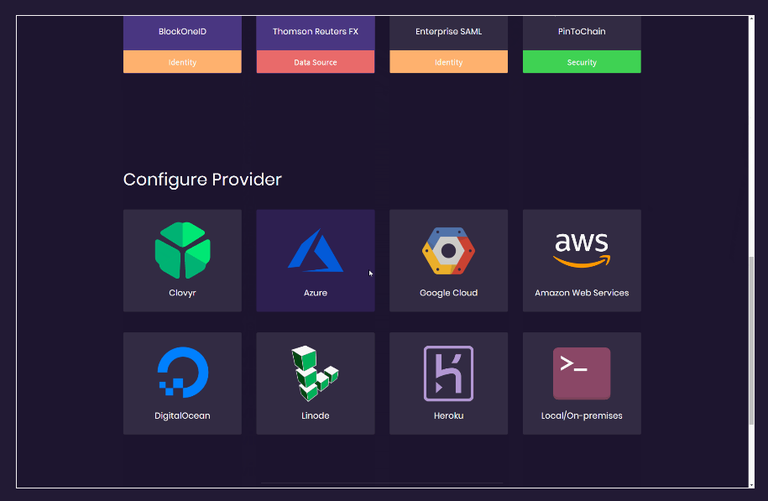Click the Clovyr label text
This screenshot has height=501, width=768.
tap(182, 293)
